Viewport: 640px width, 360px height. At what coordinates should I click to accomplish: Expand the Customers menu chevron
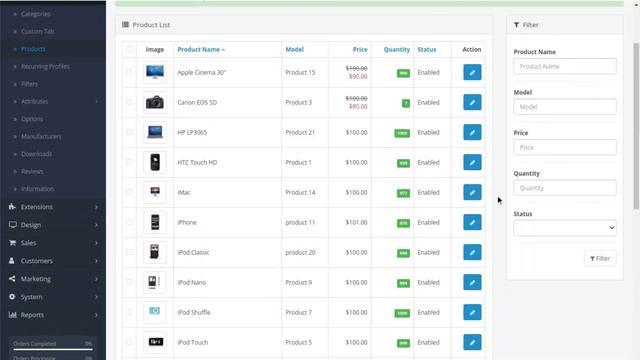coord(96,261)
